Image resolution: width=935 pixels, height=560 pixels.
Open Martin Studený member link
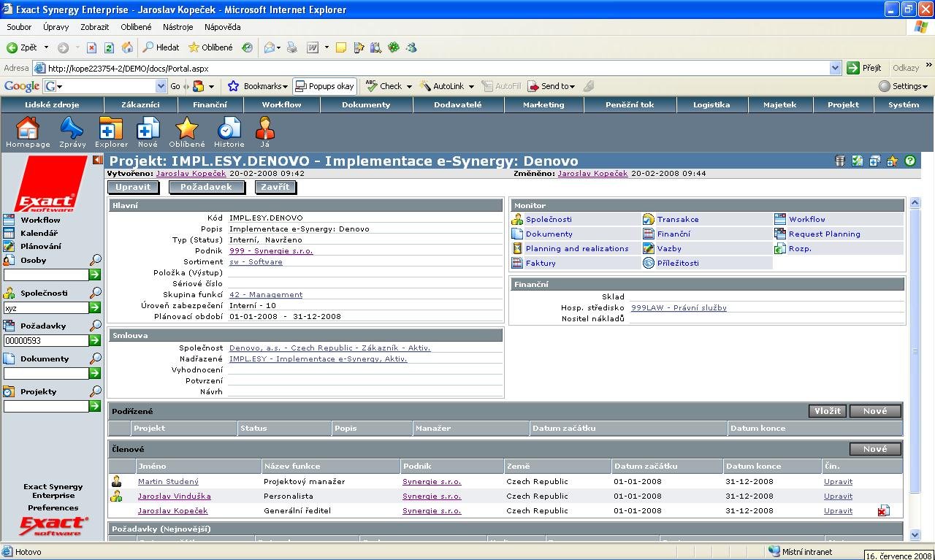(x=168, y=481)
